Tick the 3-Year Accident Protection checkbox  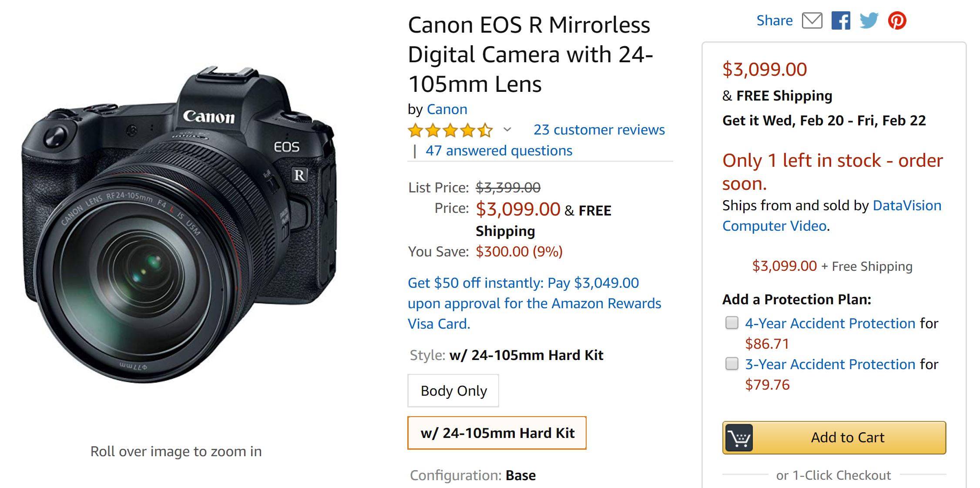[732, 363]
